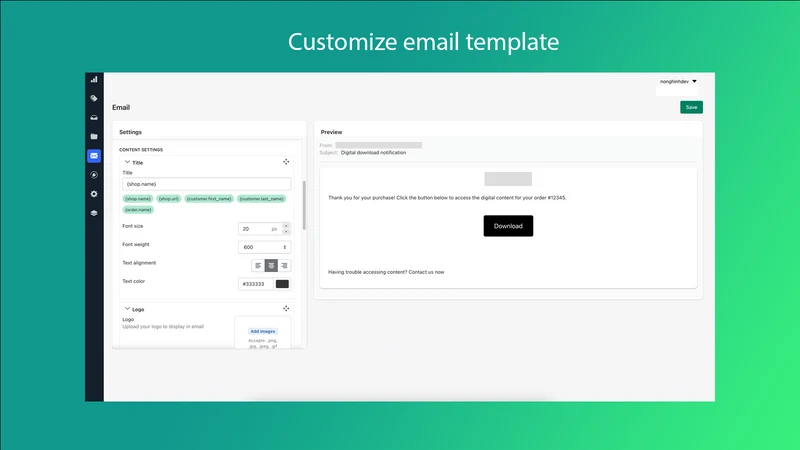Open the stacked layers sidebar icon
800x450 pixels.
click(94, 213)
